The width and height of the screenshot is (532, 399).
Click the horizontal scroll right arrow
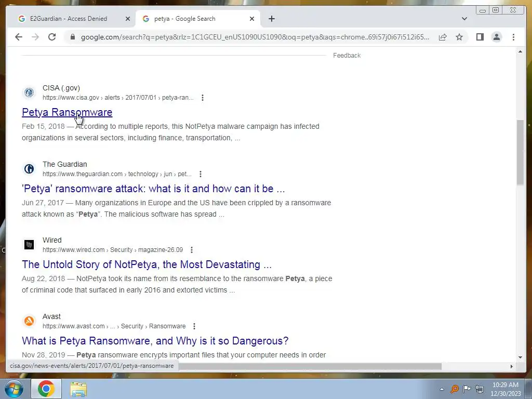[x=512, y=366]
